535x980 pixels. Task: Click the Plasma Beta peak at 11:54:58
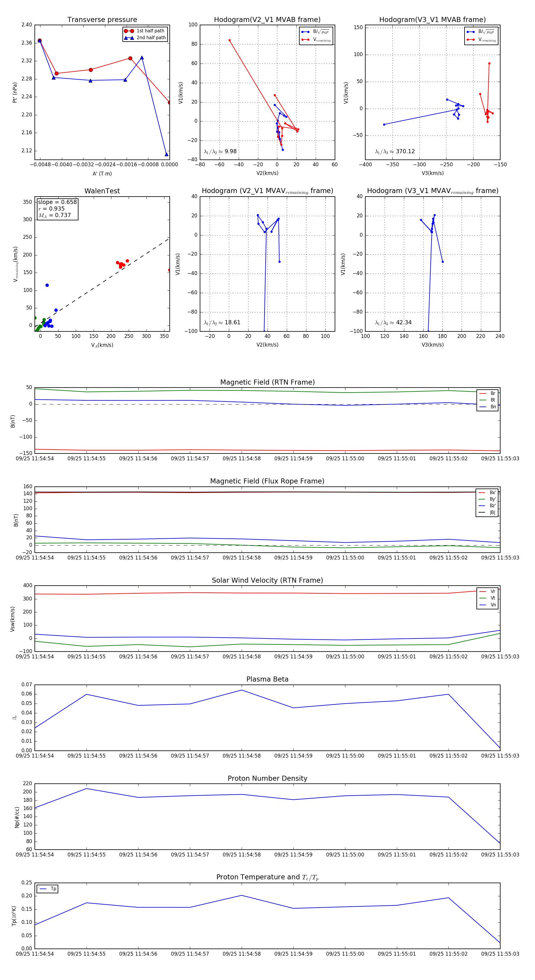click(x=241, y=690)
